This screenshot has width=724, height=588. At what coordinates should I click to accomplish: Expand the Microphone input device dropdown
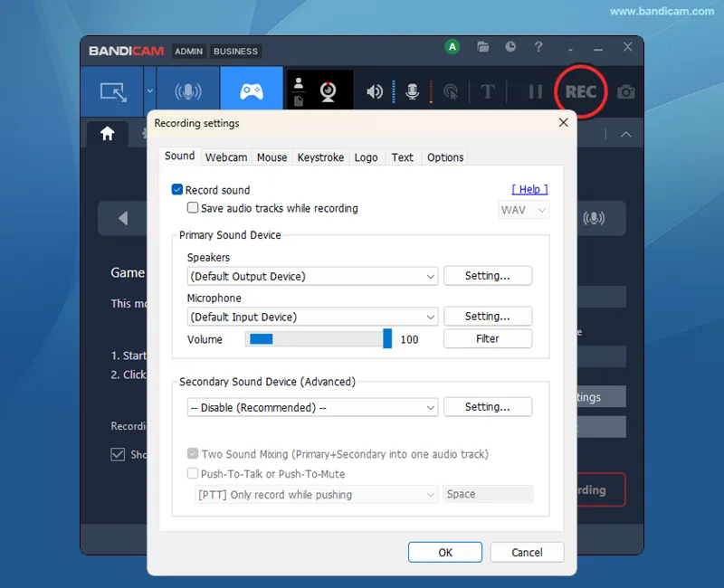[x=312, y=318]
